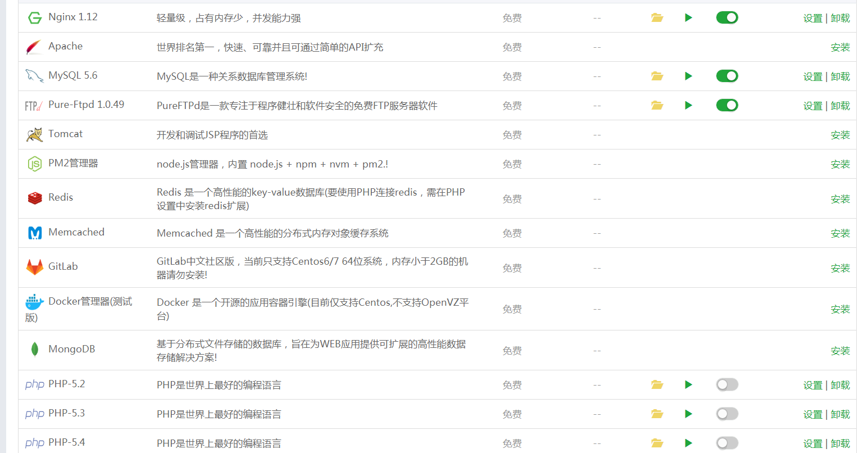Click the Pure-Ftpd FTP icon

point(34,106)
